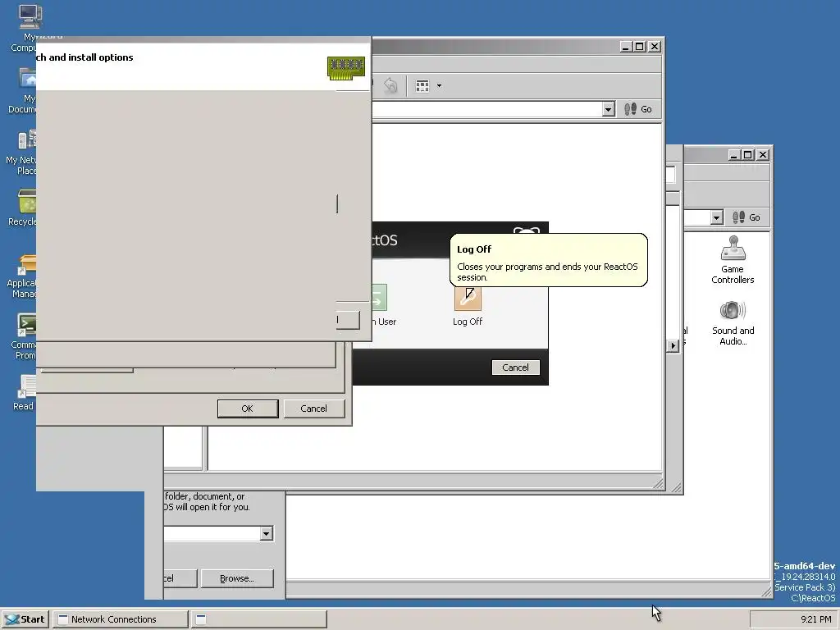This screenshot has width=840, height=630.
Task: Click the Cancel button in the ReactOS logoff dialog
Action: [515, 367]
